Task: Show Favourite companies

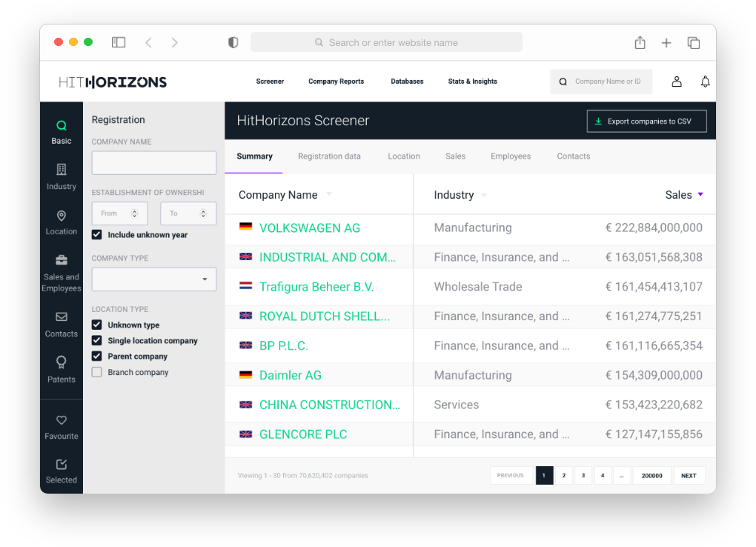Action: click(x=62, y=428)
